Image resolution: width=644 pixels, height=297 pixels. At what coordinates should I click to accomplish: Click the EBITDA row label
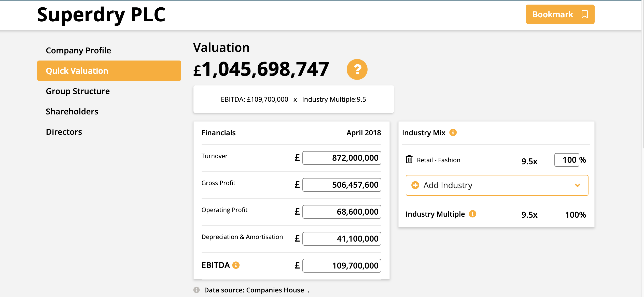(216, 265)
